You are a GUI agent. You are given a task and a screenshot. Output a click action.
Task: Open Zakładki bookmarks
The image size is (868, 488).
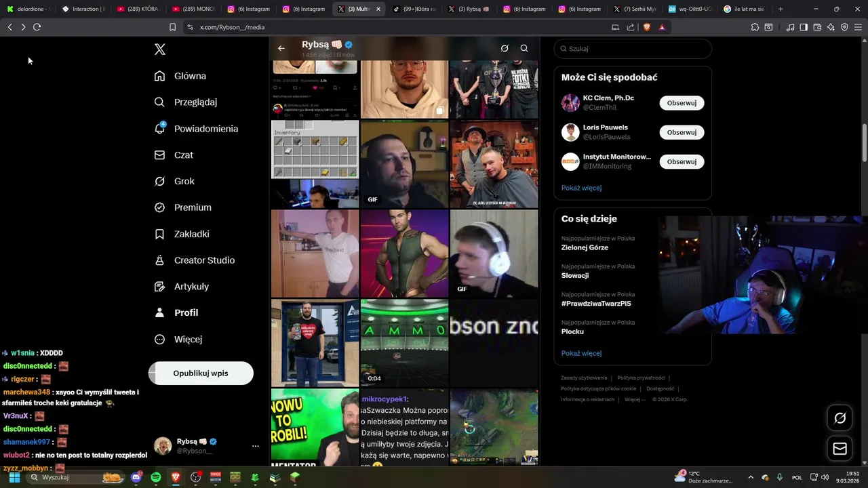(x=182, y=234)
